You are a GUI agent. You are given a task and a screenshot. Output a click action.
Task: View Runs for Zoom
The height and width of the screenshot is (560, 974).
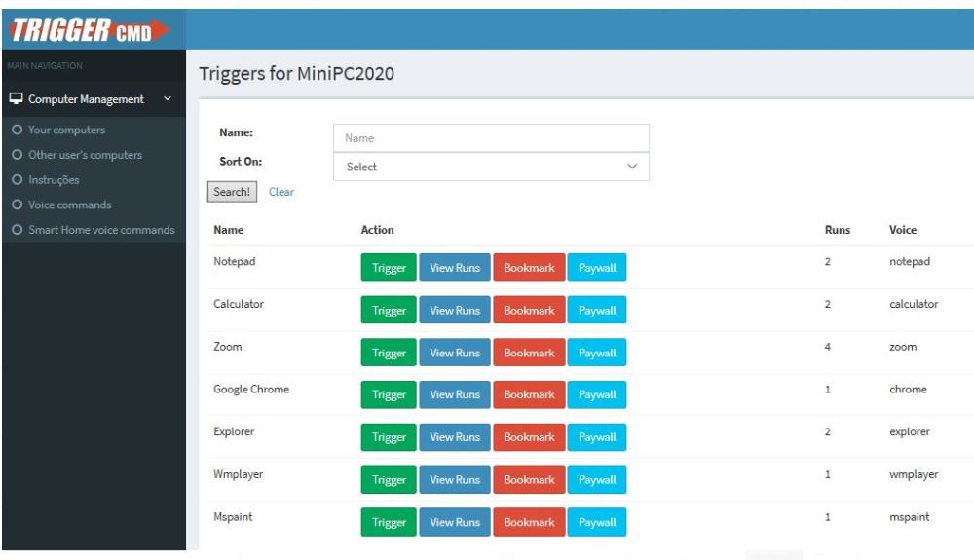455,353
